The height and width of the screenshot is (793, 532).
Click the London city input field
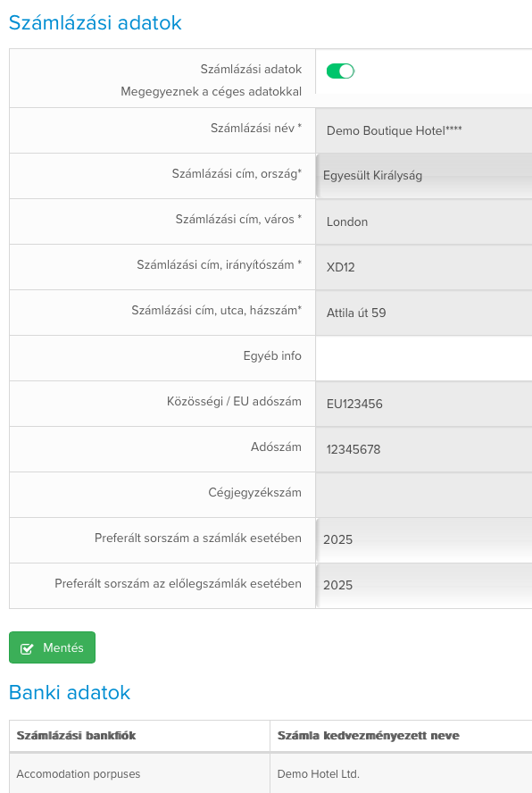[x=424, y=221]
